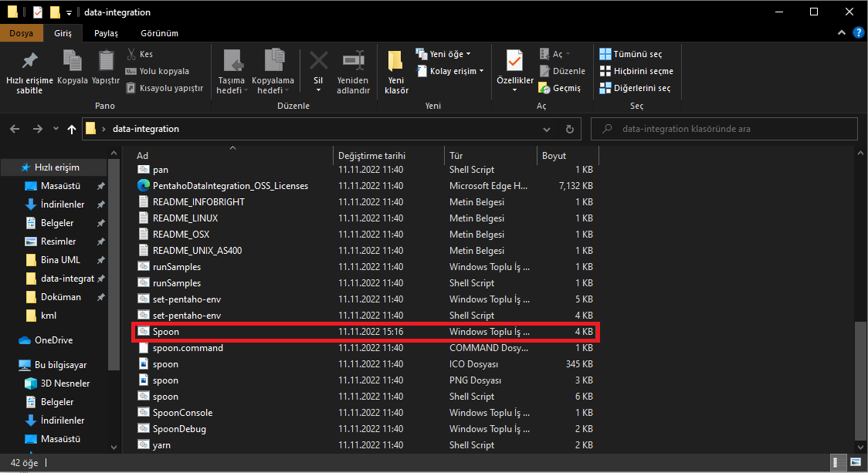This screenshot has width=868, height=473.
Task: Switch to the Giriş ribbon tab
Action: click(x=63, y=33)
